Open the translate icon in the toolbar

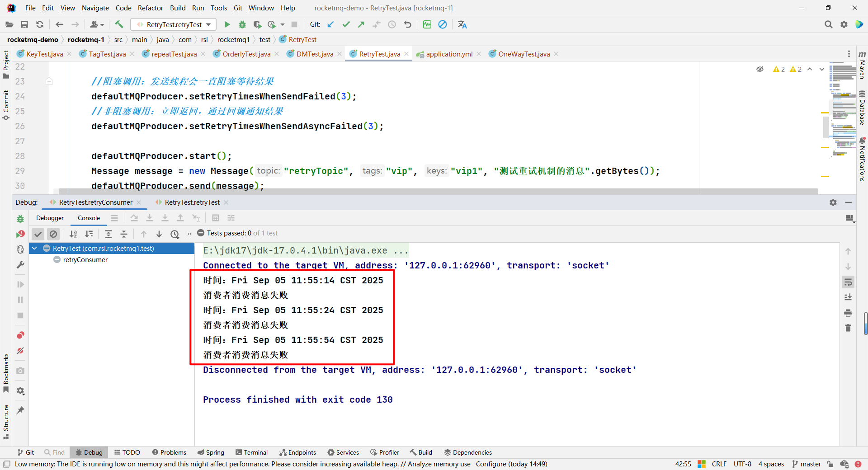pos(462,24)
